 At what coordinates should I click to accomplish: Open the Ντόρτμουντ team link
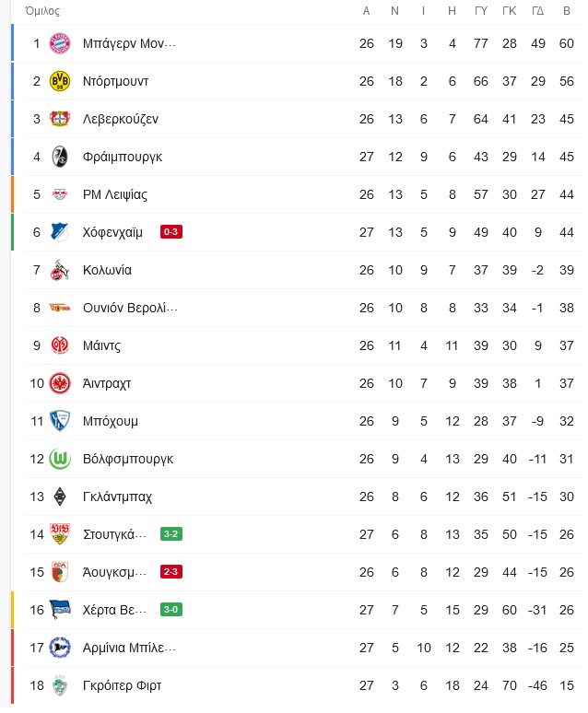click(115, 81)
